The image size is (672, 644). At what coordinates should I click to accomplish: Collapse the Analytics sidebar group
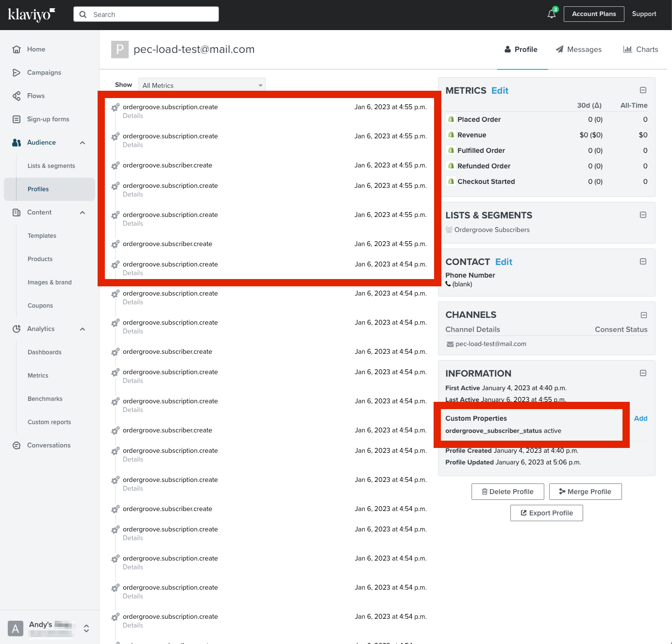[83, 329]
